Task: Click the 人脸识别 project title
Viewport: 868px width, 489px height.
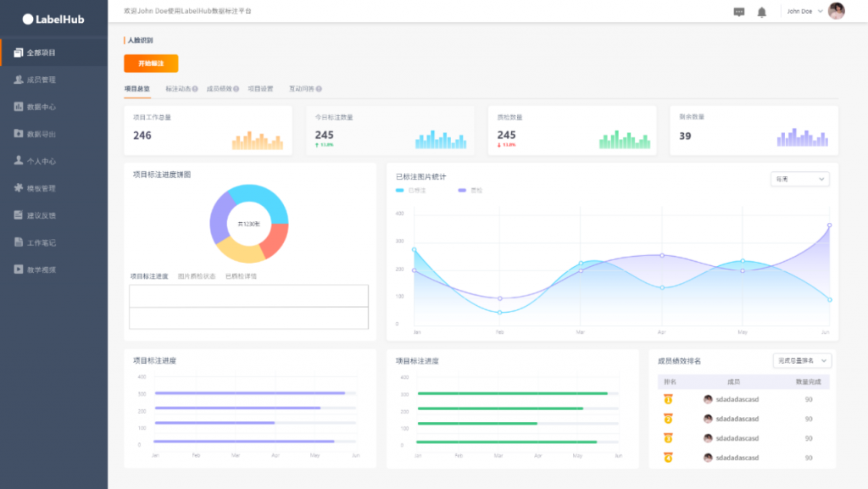Action: pos(141,41)
